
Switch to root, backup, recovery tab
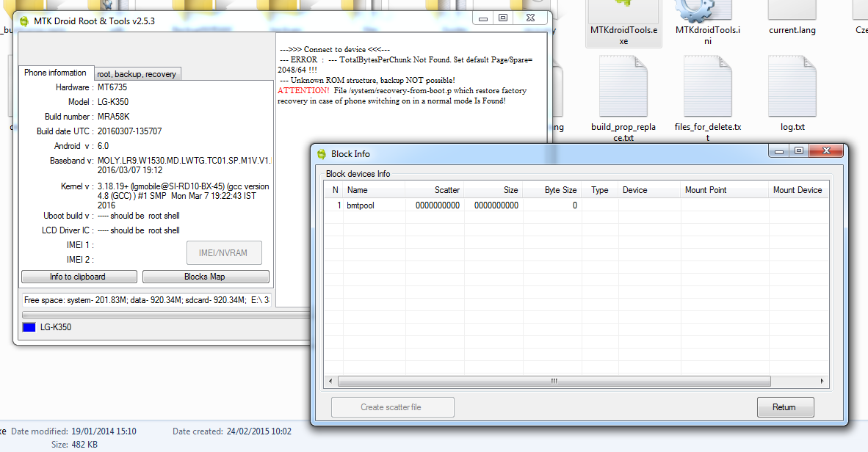pos(137,74)
